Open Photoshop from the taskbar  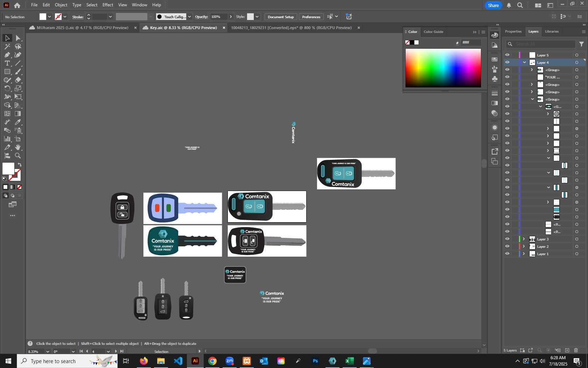pos(315,361)
